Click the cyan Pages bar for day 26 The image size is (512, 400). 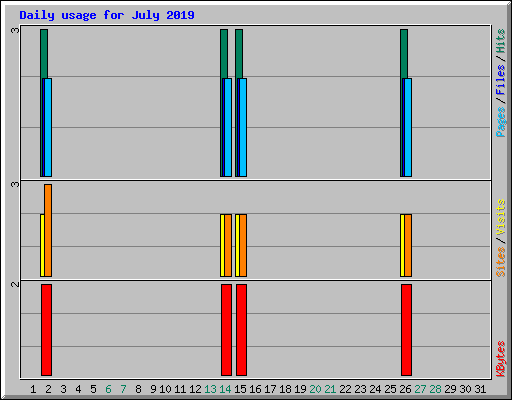coord(408,127)
